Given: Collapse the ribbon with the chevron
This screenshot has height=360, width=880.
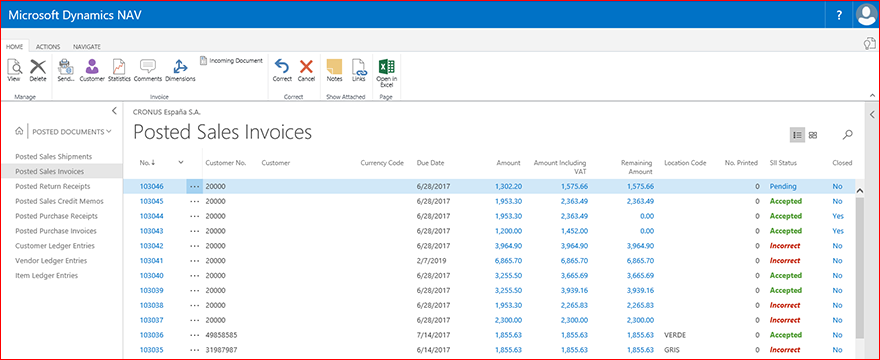Looking at the screenshot, I should [872, 96].
